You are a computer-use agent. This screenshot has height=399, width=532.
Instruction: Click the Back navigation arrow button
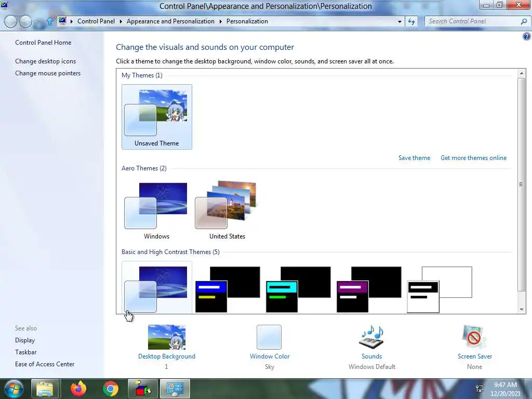click(x=10, y=21)
